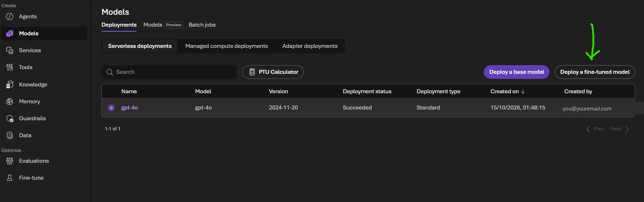This screenshot has height=202, width=644.
Task: Switch to the Deployments tab
Action: 119,25
